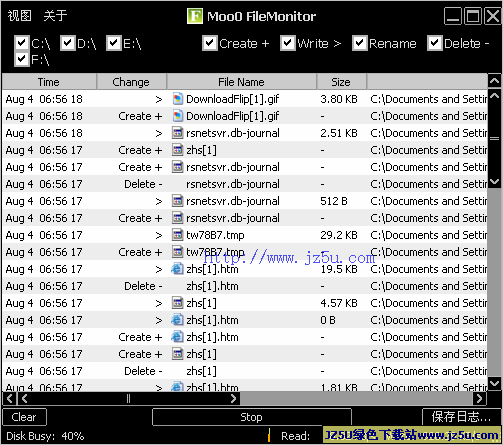Sort by the Change column header

pos(131,82)
